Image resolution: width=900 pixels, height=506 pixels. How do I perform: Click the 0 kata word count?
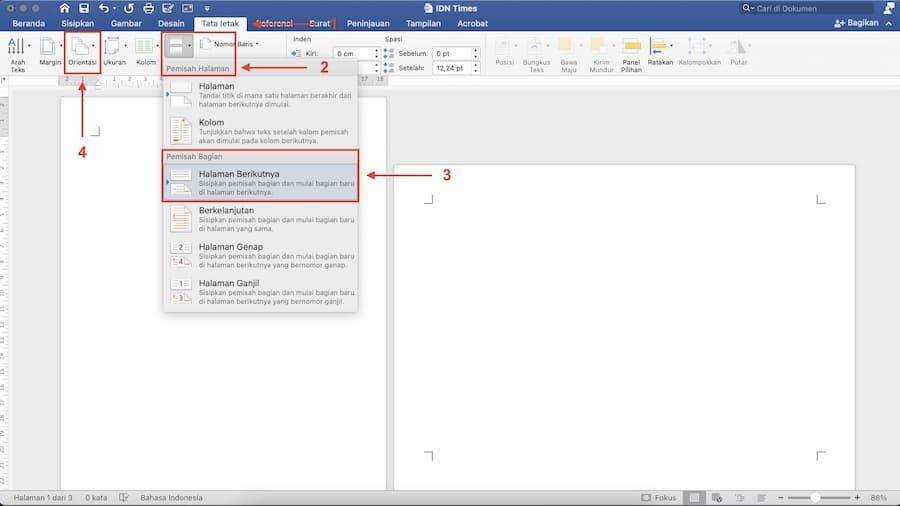point(96,498)
